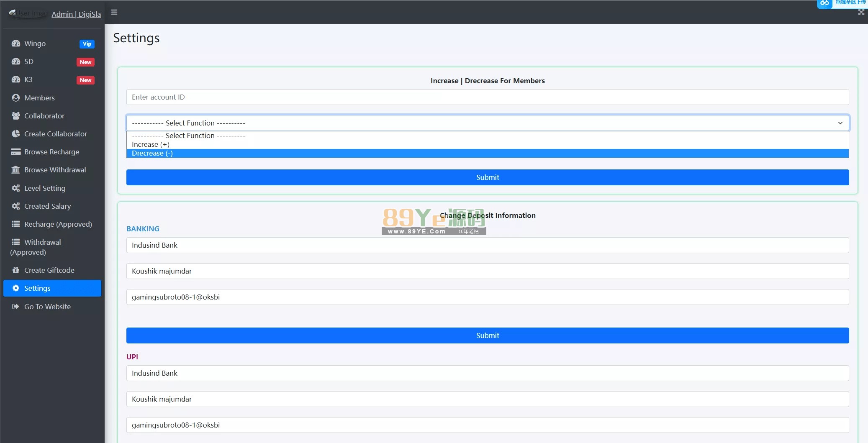Click the Browse Withdrawal bank icon
The width and height of the screenshot is (868, 443).
[16, 170]
